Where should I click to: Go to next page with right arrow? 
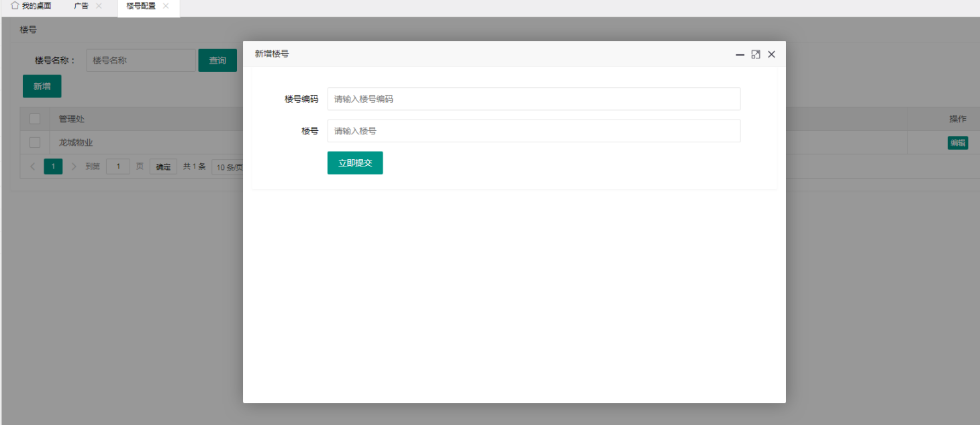click(x=74, y=167)
